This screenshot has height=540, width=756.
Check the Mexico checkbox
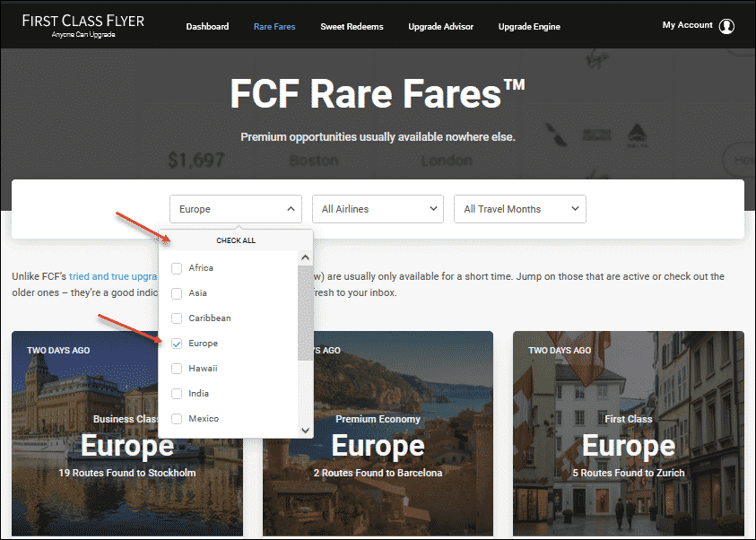(x=177, y=419)
